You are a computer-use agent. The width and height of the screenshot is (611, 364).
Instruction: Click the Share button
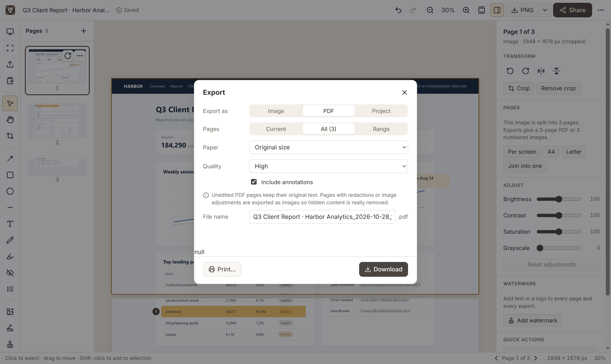pos(572,10)
